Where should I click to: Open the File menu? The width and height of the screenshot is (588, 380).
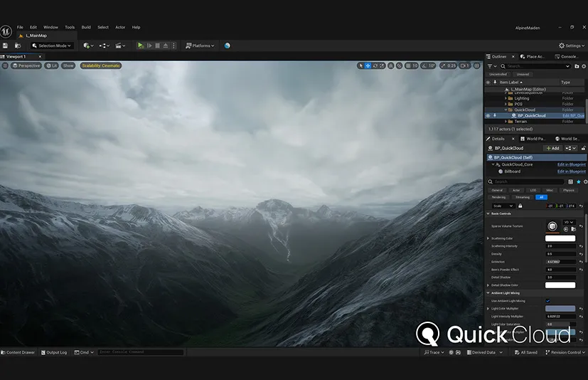click(x=20, y=27)
